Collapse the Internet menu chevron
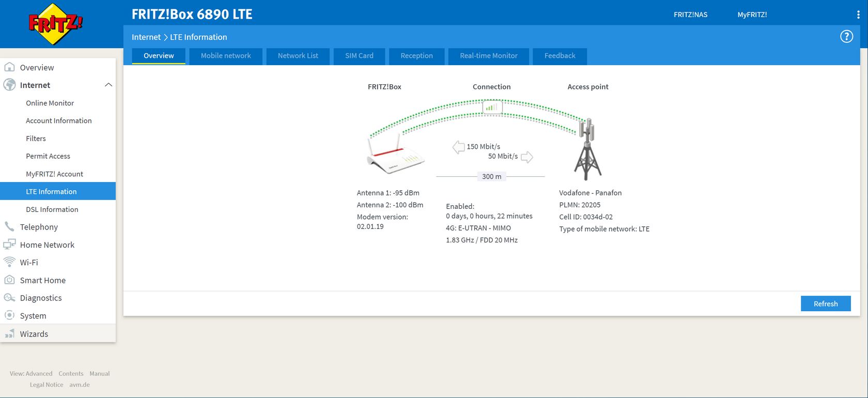The width and height of the screenshot is (868, 398). (x=109, y=85)
